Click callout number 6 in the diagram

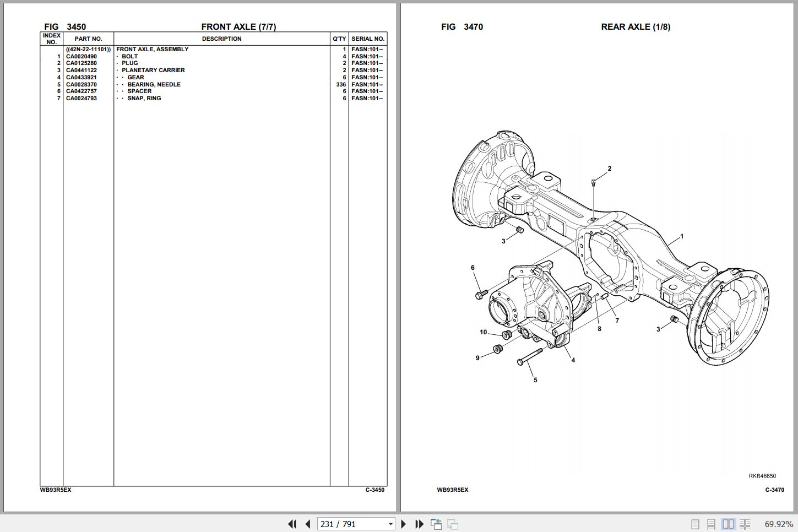(x=473, y=268)
